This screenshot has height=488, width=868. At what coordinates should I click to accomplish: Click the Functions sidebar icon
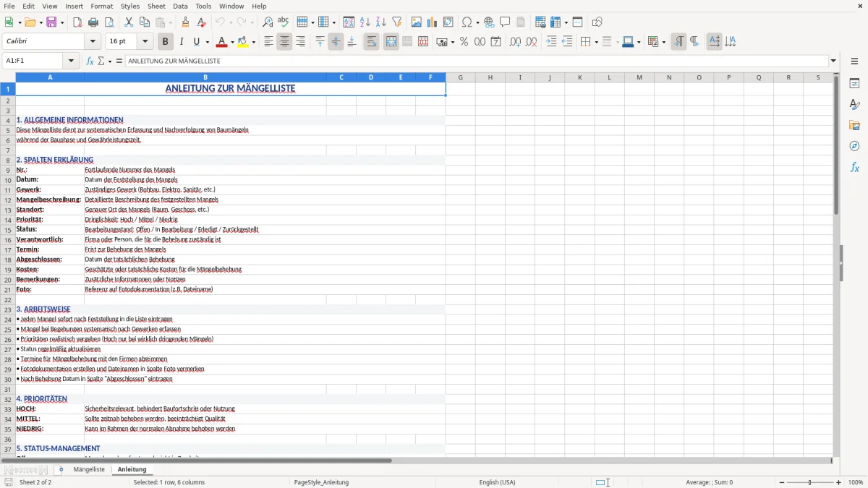coord(854,167)
